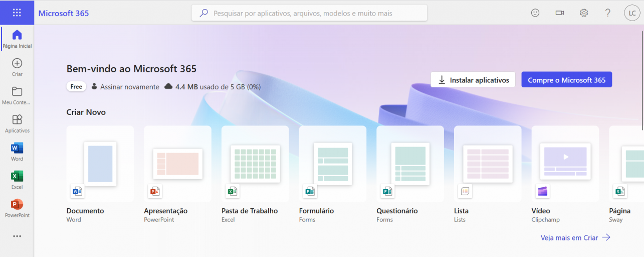Click the feedback smiley icon

click(535, 13)
